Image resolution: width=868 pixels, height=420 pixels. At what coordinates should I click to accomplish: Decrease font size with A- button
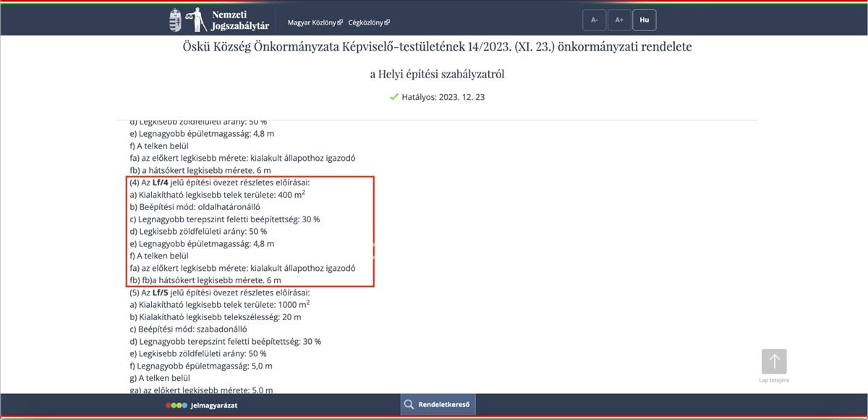point(594,20)
